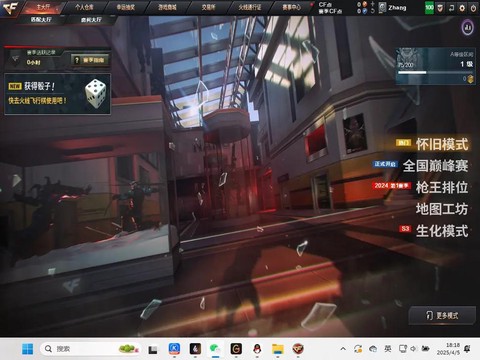Open the 赛事中心 tab
480x360 pixels.
pyautogui.click(x=291, y=7)
